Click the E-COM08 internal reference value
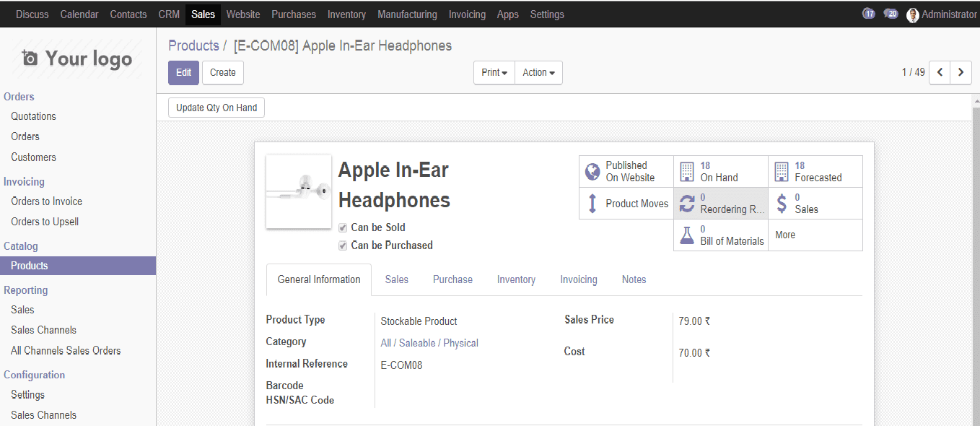 (x=401, y=365)
